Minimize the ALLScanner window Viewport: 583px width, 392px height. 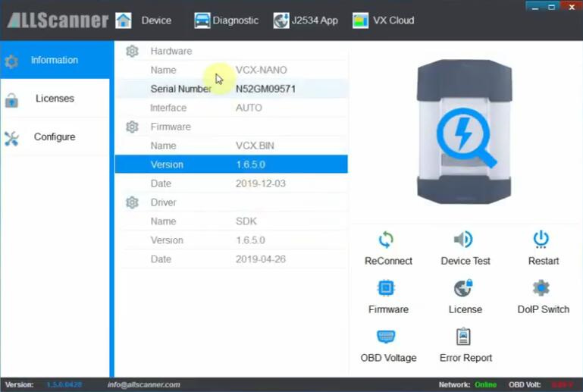535,7
